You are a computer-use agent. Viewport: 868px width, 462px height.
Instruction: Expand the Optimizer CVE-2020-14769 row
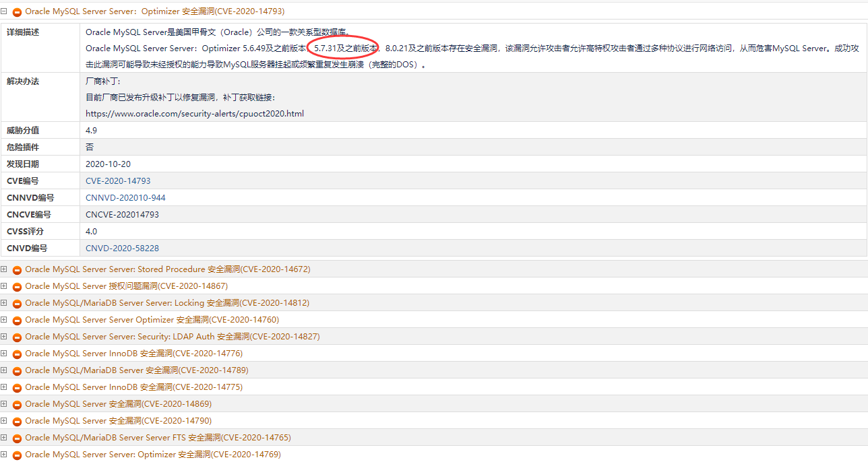coord(4,455)
